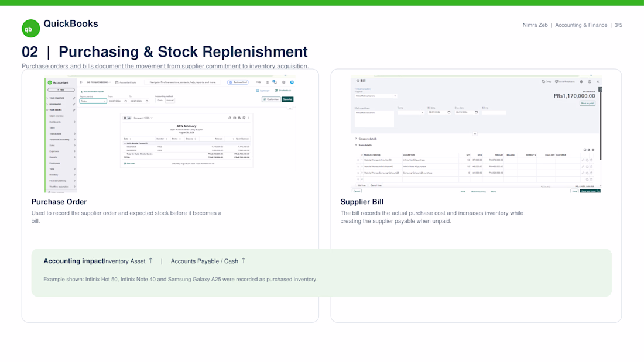Open the Report period Today dropdown
This screenshot has width=644, height=362.
point(93,101)
